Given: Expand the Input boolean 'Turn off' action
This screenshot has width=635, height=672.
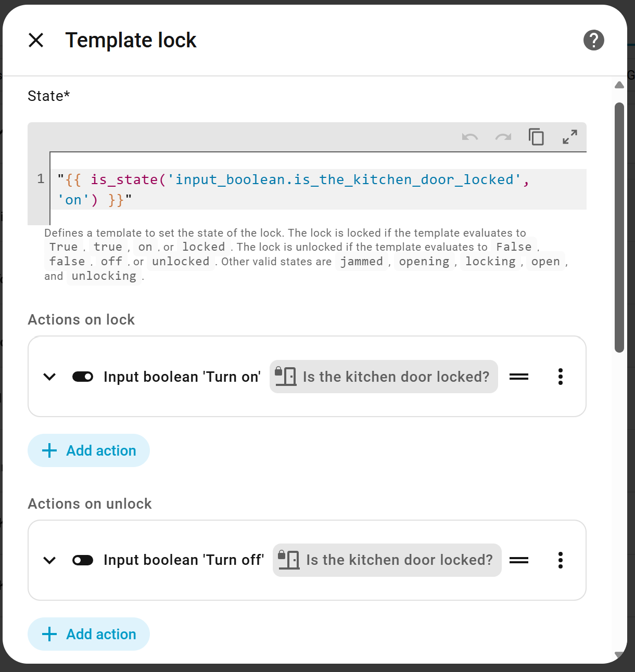Looking at the screenshot, I should (49, 560).
